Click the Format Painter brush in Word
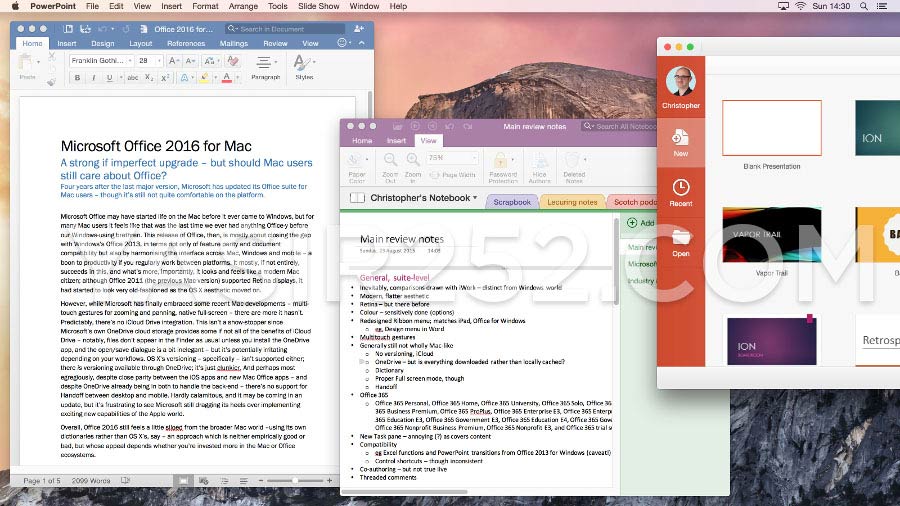This screenshot has height=506, width=900. (x=52, y=82)
